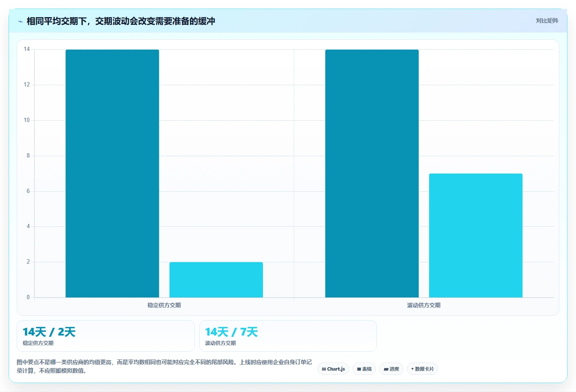Screen dimensions: 576x392
Task: Click the y-axis value 4
Action: (x=28, y=226)
